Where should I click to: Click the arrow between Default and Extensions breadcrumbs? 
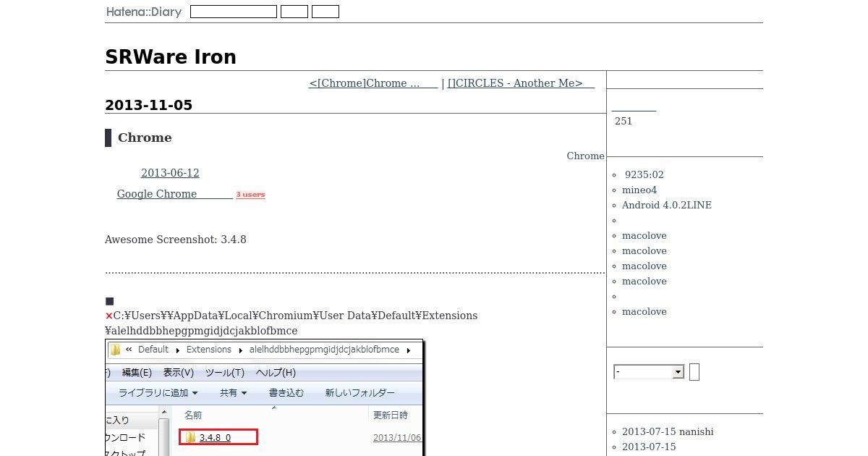tap(178, 350)
